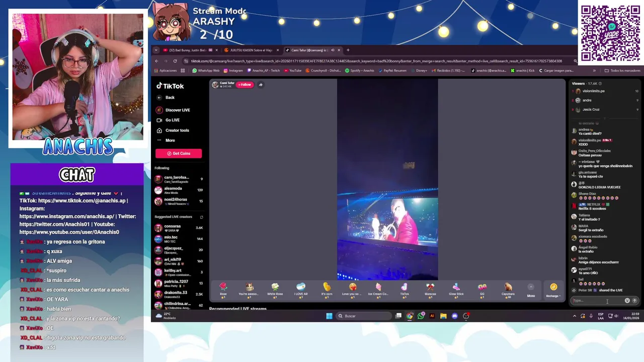Screen dimensions: 644x362
Task: Open aleamoda following stream
Action: 179,190
